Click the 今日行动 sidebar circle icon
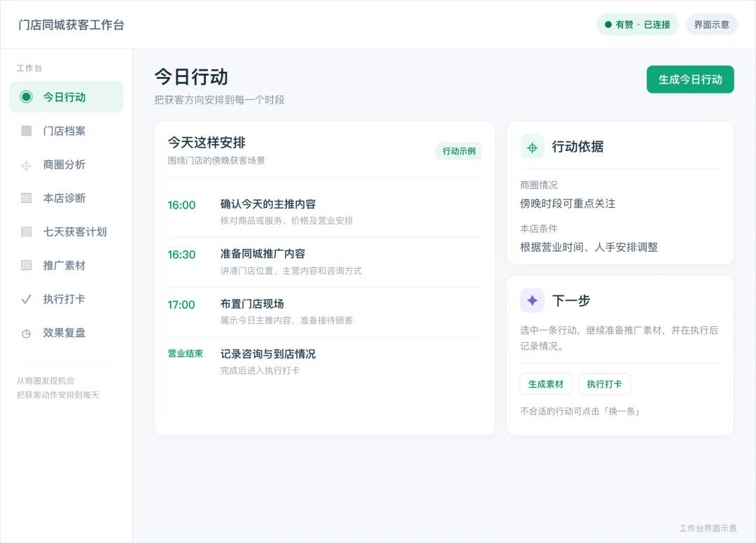The image size is (756, 543). tap(26, 97)
